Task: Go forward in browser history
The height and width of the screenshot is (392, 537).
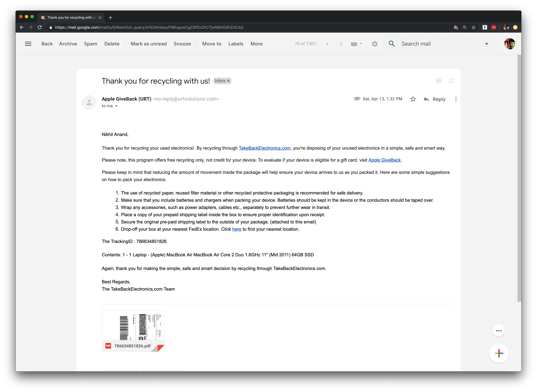Action: click(x=31, y=27)
